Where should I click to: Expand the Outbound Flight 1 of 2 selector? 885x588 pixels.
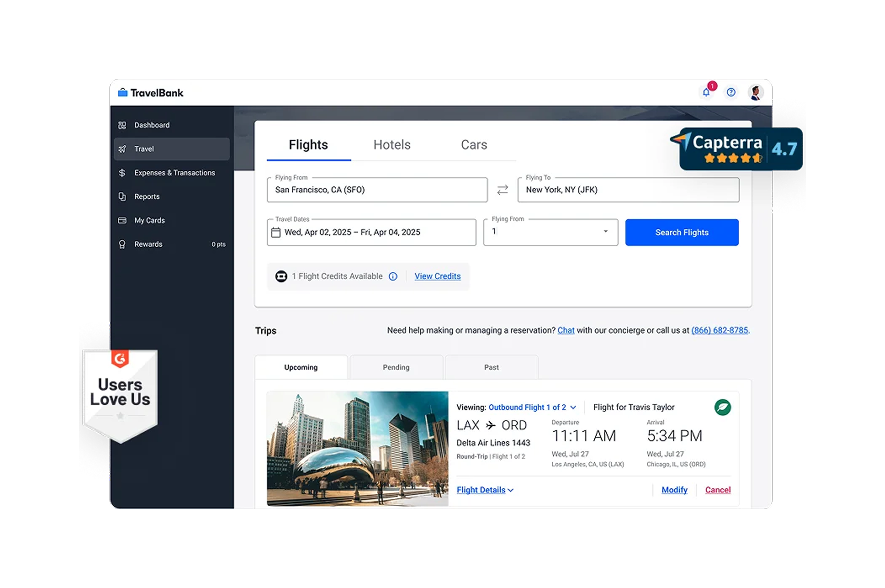click(x=532, y=407)
